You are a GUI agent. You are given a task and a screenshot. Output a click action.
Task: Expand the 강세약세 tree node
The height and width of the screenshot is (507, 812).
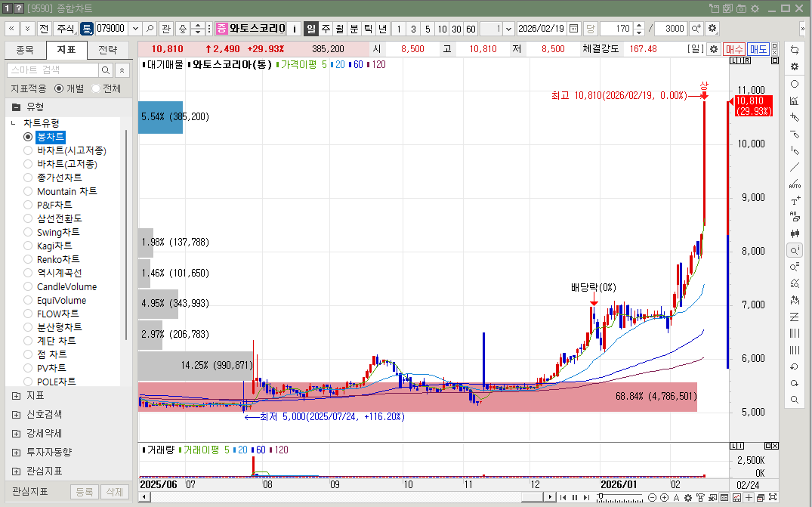[x=16, y=434]
